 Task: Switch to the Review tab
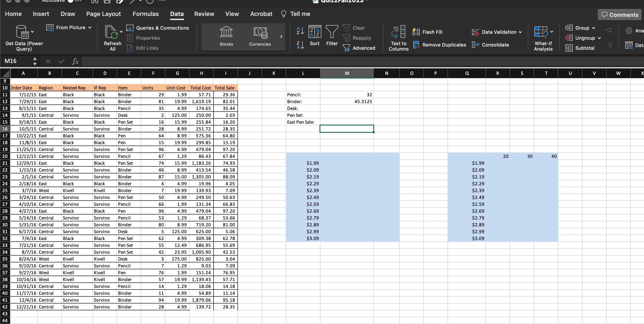point(204,14)
